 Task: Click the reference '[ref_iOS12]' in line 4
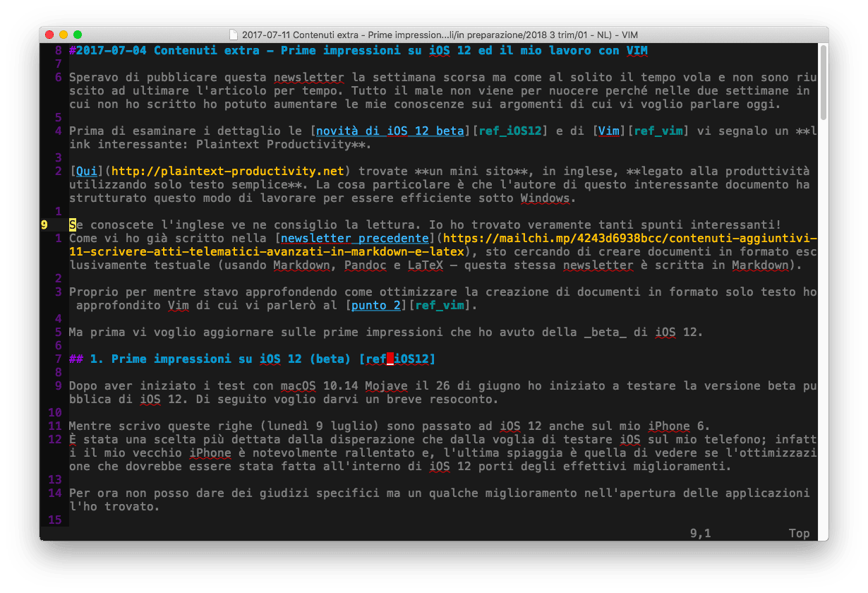[x=510, y=131]
